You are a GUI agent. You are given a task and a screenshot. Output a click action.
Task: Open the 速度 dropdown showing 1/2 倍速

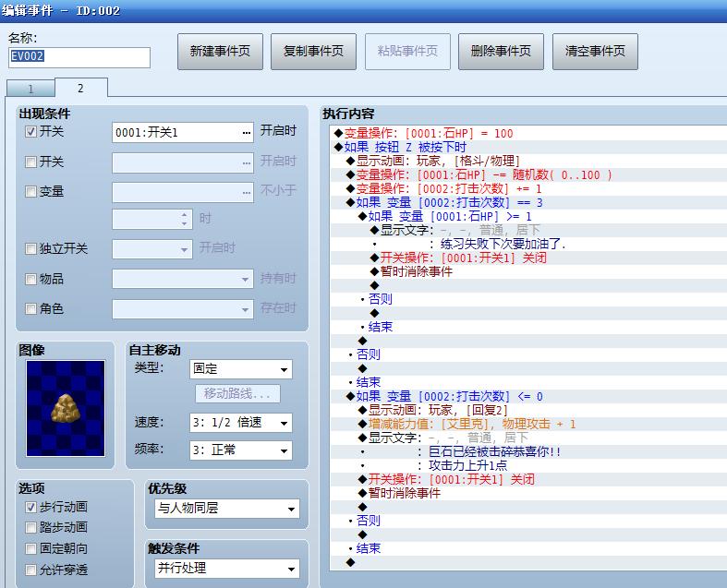[x=241, y=423]
